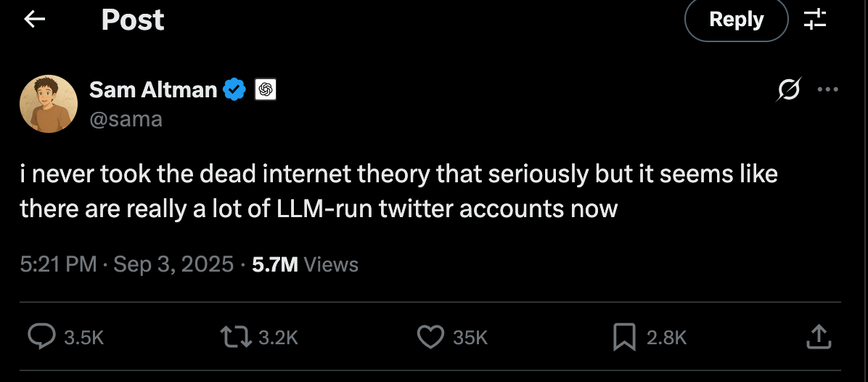Click the blue verified checkmark badge
Image resolution: width=868 pixels, height=382 pixels.
(x=234, y=90)
